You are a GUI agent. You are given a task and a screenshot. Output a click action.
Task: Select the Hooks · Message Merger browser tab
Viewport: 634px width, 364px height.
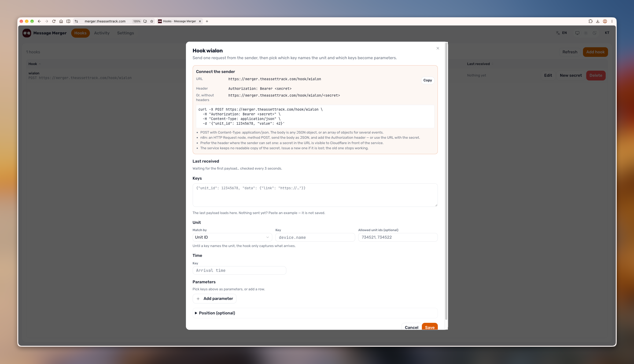180,21
